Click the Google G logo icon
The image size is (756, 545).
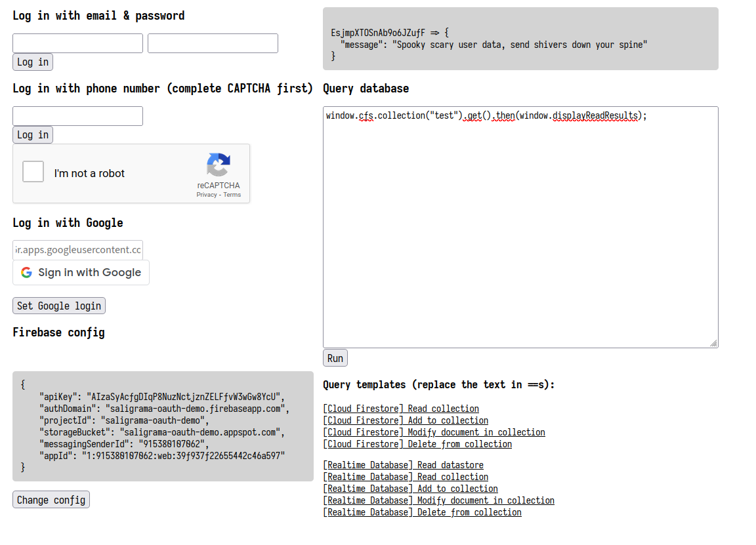[26, 273]
